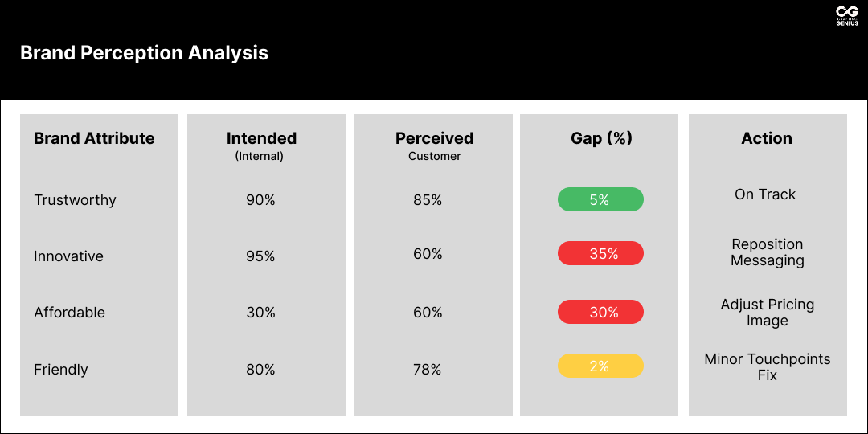The height and width of the screenshot is (434, 868).
Task: Click the Action column header
Action: (x=767, y=138)
